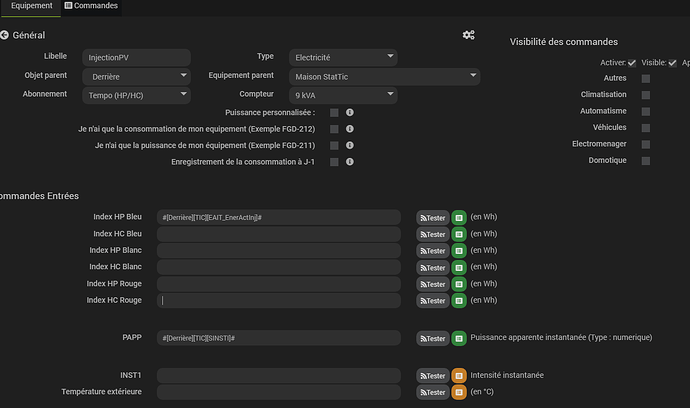690x408 pixels.
Task: Click Tester button for Index HP Bleu
Action: [x=433, y=218]
